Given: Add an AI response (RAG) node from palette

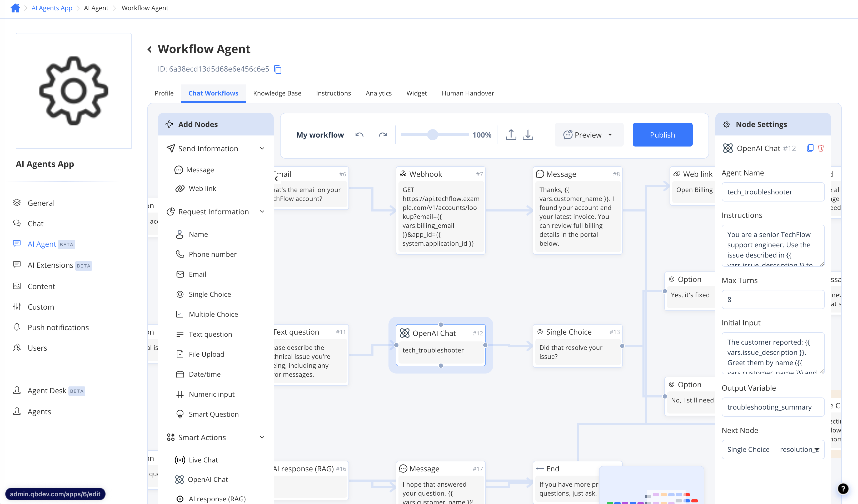Looking at the screenshot, I should pyautogui.click(x=210, y=499).
